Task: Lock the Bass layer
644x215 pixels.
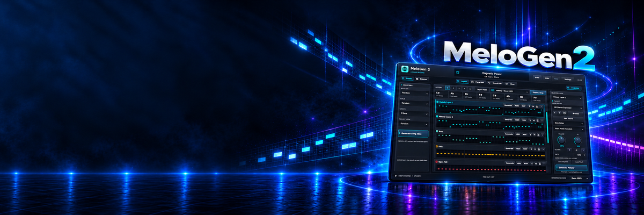Action: click(538, 134)
